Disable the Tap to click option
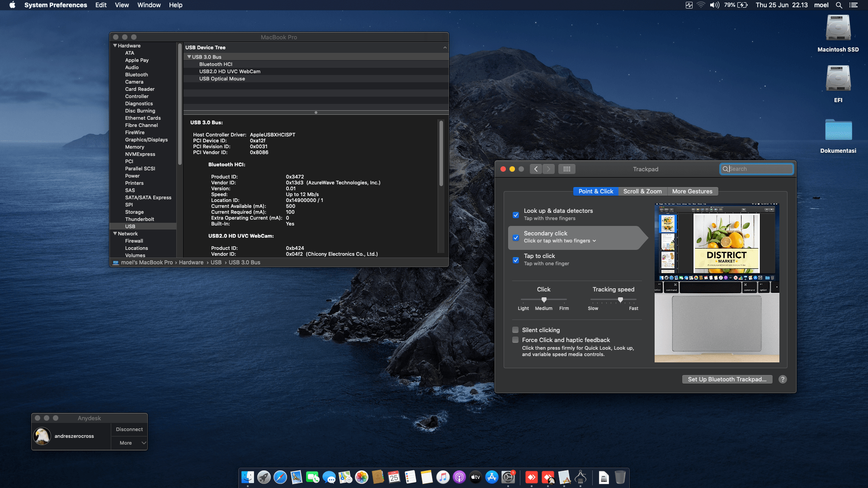The height and width of the screenshot is (488, 868). click(x=515, y=260)
